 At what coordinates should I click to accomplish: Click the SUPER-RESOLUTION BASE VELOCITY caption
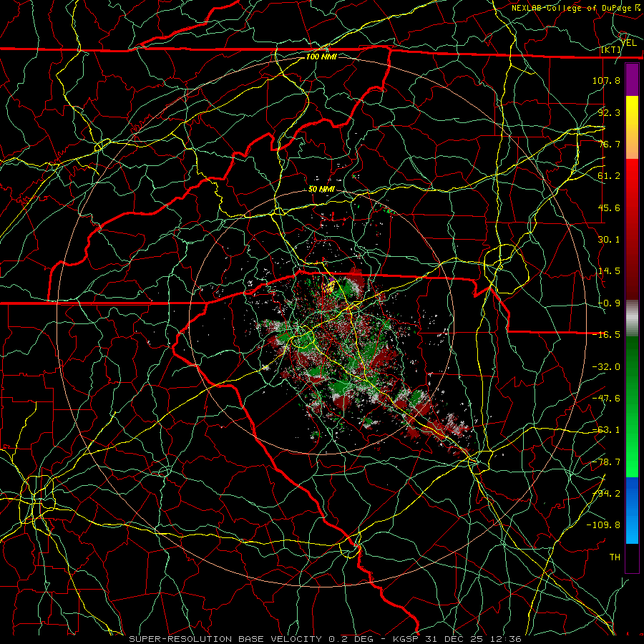(x=225, y=639)
